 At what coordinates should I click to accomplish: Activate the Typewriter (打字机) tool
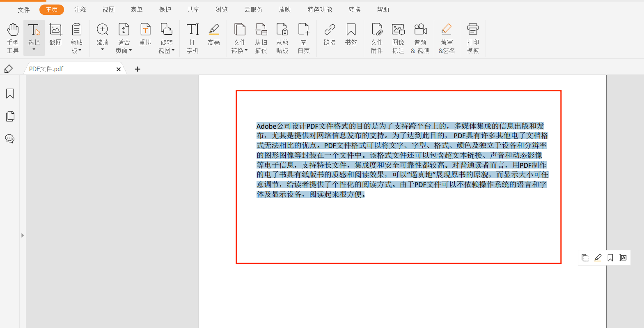click(x=193, y=38)
